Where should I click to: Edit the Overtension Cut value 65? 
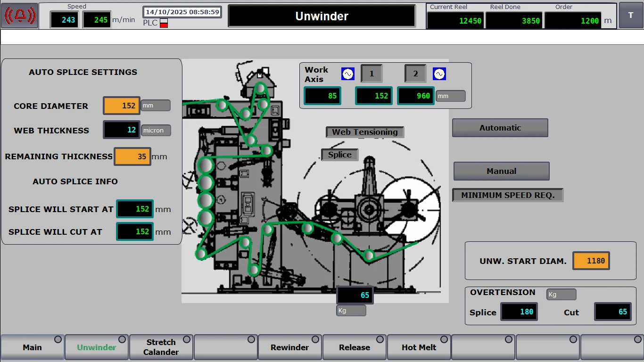click(x=613, y=312)
